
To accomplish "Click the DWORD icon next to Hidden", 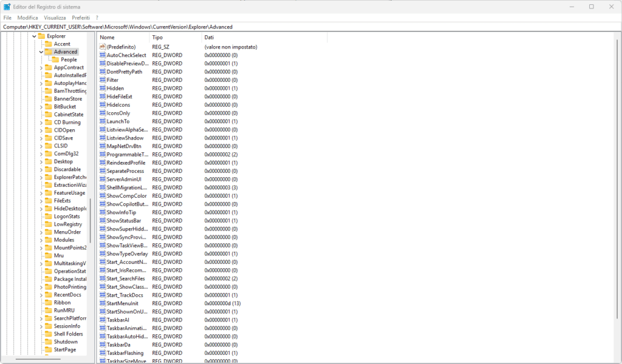I will point(102,89).
